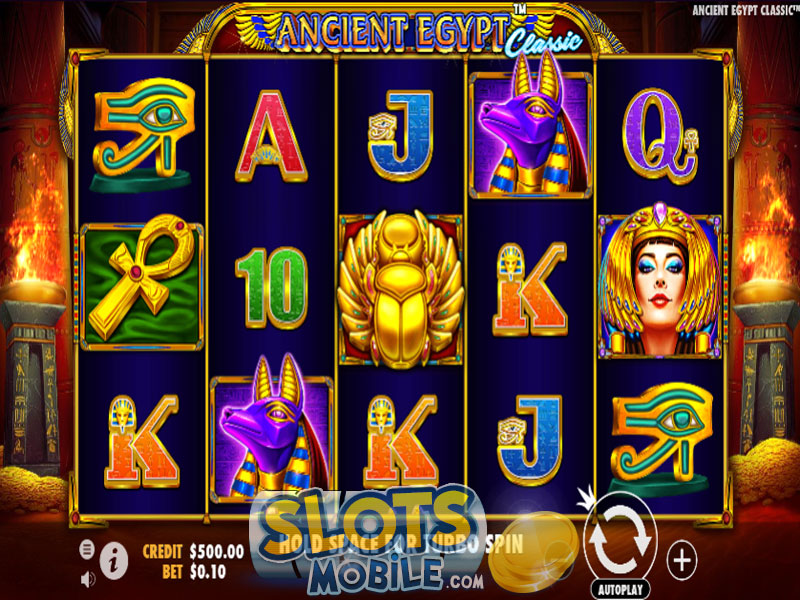Screen dimensions: 800x600
Task: Click the golden ankh symbol
Action: (142, 282)
